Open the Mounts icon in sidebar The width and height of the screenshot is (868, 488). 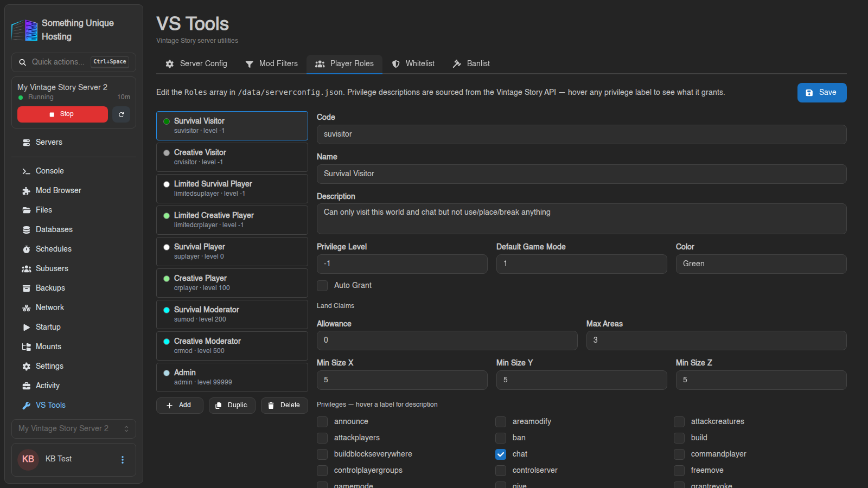26,347
